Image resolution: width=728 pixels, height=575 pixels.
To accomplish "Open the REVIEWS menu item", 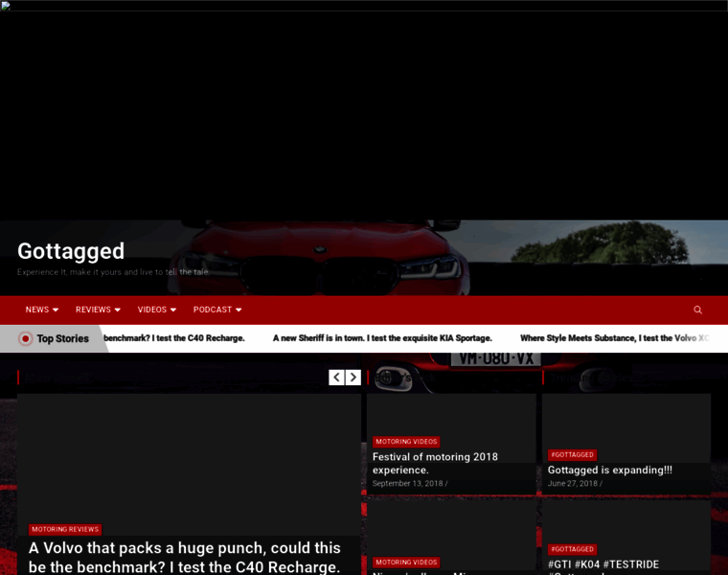I will pyautogui.click(x=93, y=310).
